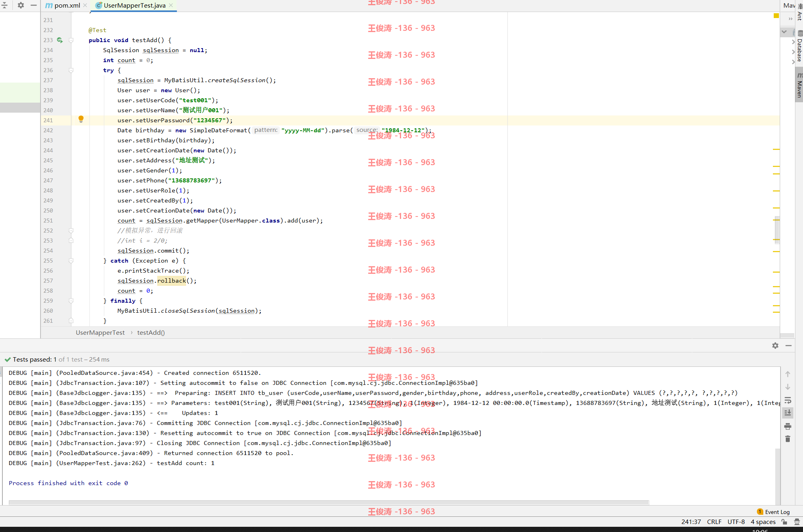Open Run panel settings gear
Screen dimensions: 803x532
point(775,346)
